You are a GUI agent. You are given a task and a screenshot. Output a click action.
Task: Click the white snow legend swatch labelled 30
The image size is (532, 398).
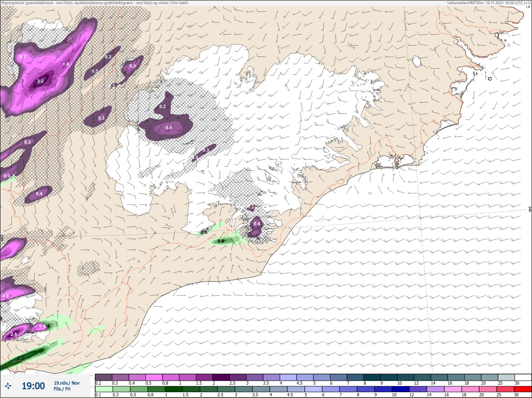click(x=523, y=377)
